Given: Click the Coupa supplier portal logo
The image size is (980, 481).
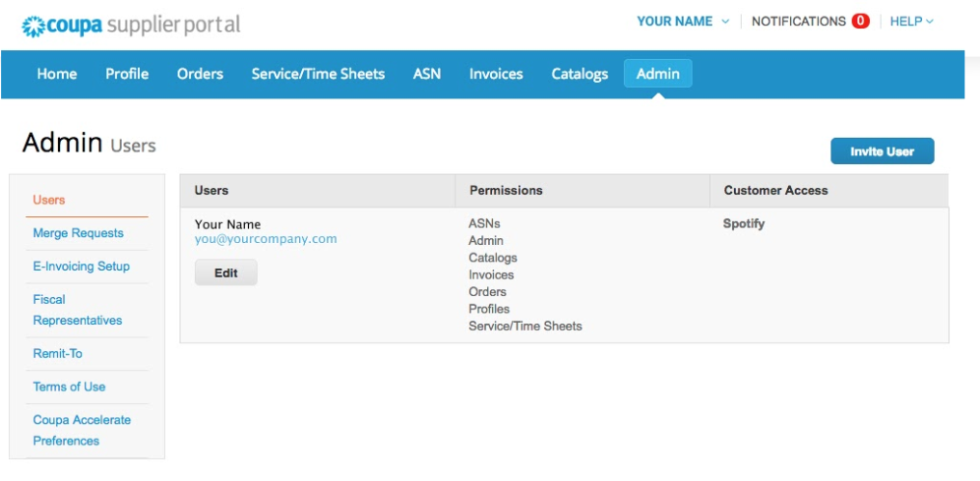Looking at the screenshot, I should (131, 25).
